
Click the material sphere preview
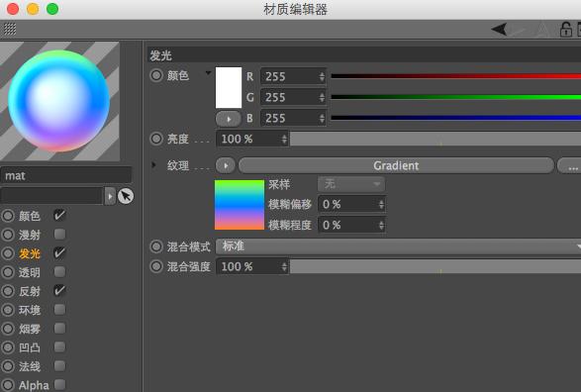tap(59, 101)
